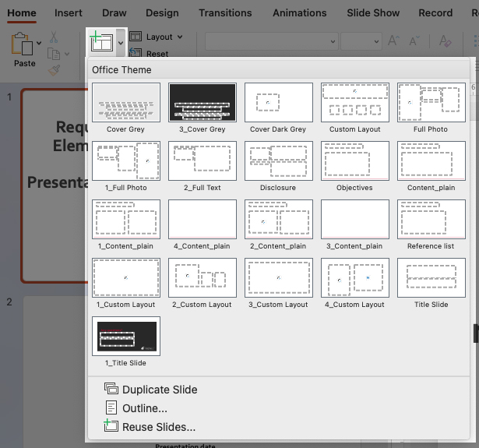
Task: Select the Disclosure layout thumbnail
Action: 278,161
